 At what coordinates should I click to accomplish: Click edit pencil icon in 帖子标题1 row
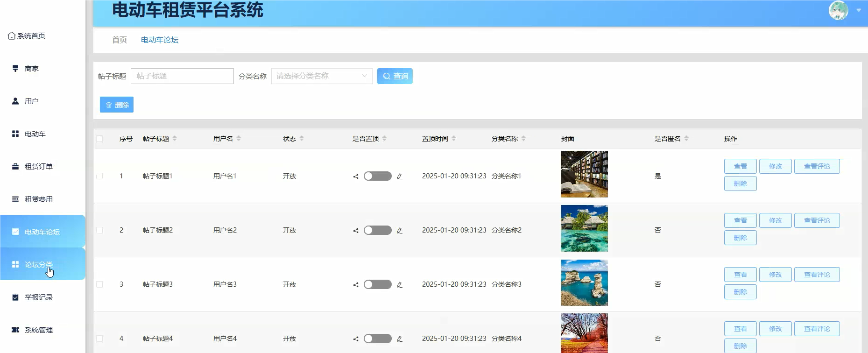400,176
